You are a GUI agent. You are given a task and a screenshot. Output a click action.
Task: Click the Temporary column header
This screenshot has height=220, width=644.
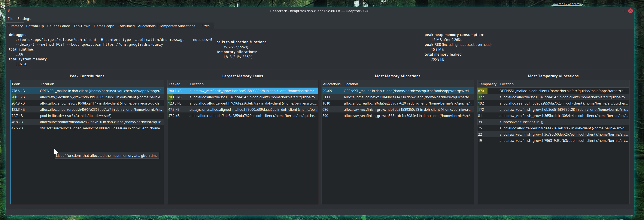point(487,84)
